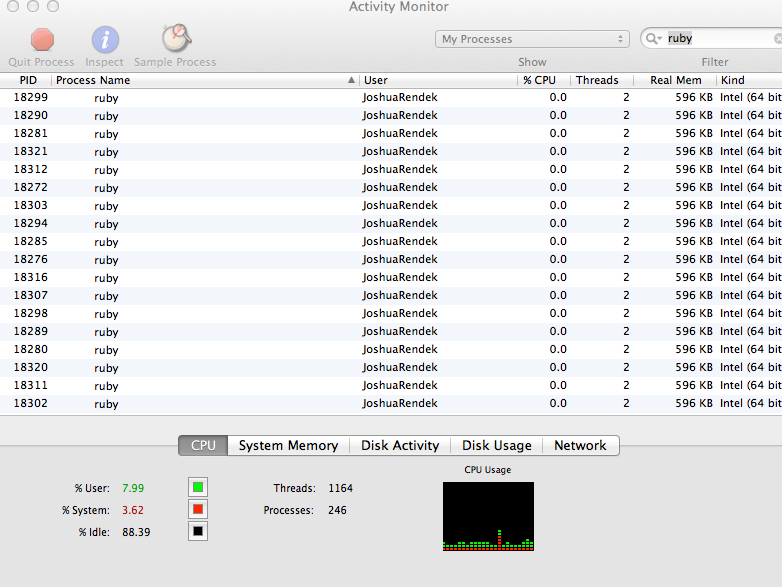Select the ruby process with PID 18280
The height and width of the screenshot is (587, 782).
[391, 349]
